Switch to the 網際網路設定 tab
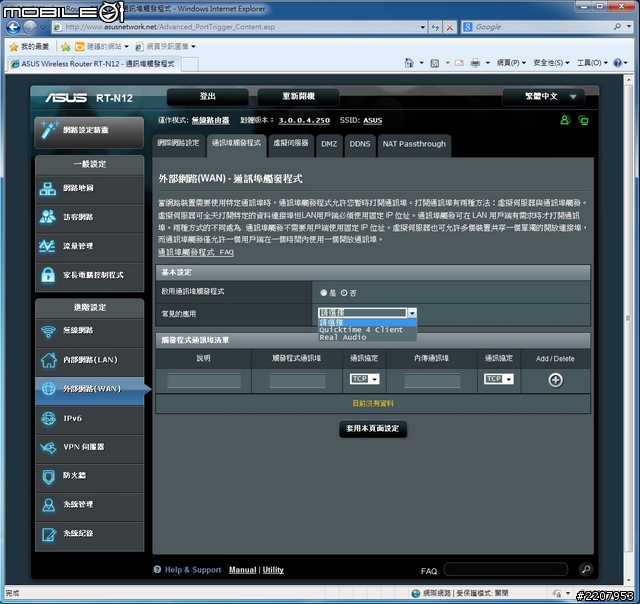Screen dimensions: 640x604 click(178, 143)
